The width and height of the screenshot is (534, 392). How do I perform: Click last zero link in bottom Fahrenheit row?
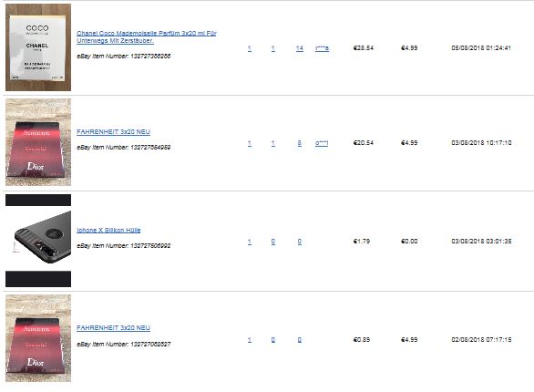coord(300,340)
